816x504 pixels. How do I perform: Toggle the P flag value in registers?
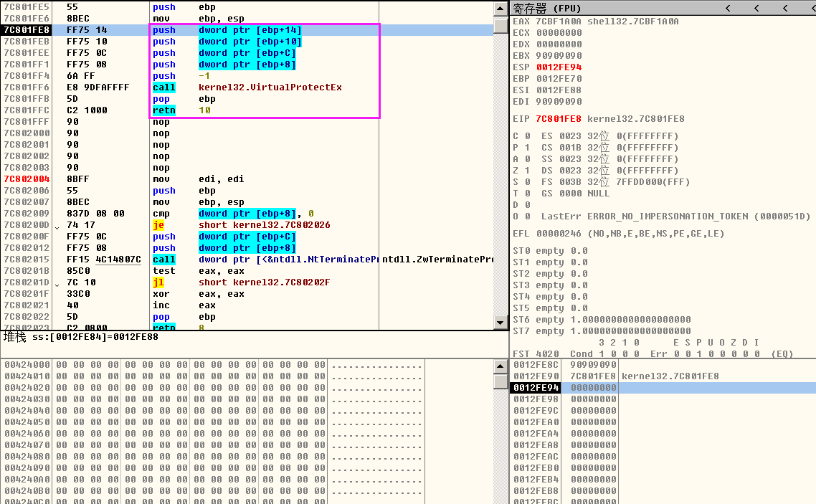[x=527, y=148]
